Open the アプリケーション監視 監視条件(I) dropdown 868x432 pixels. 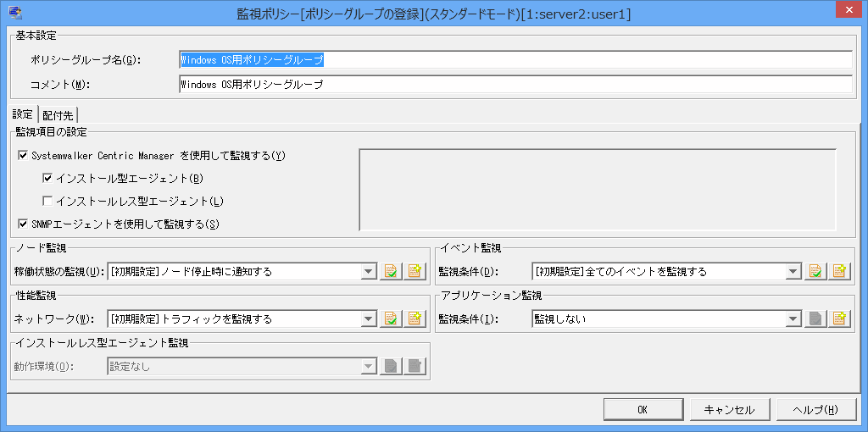pyautogui.click(x=793, y=318)
